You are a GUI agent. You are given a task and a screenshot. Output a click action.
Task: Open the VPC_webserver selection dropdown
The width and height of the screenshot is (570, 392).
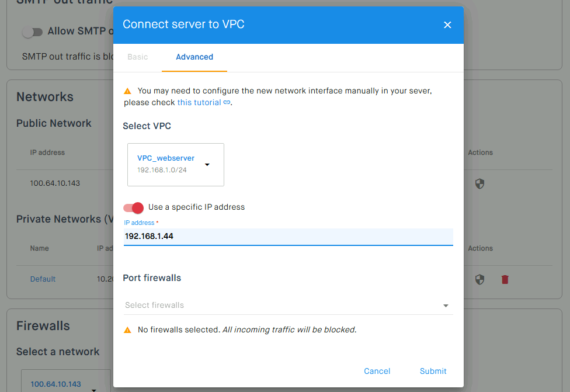tap(176, 165)
